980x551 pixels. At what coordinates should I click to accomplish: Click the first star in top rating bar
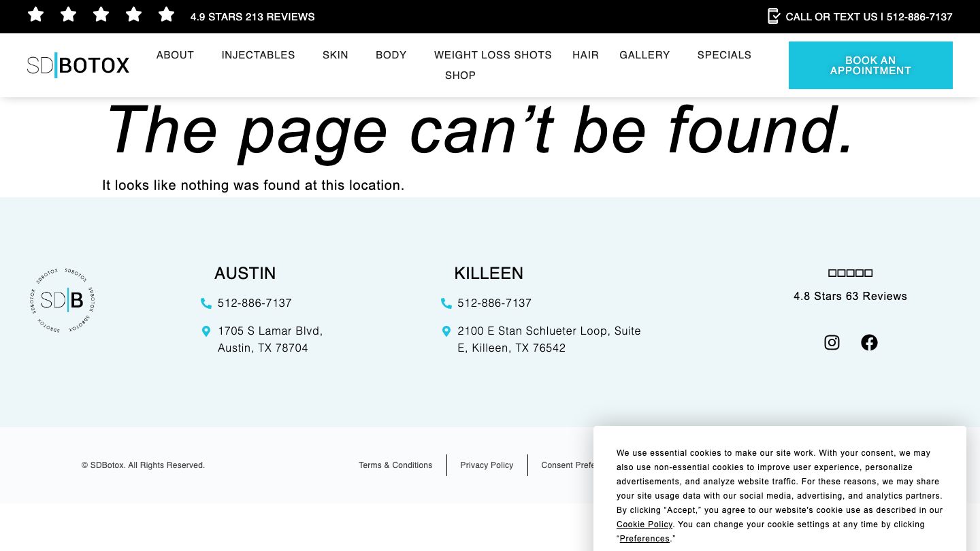[35, 14]
